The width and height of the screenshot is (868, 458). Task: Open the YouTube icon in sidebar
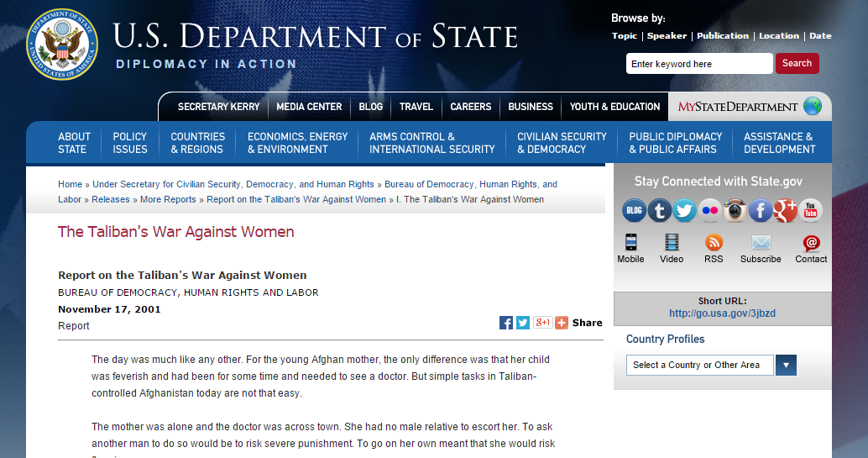pos(810,210)
